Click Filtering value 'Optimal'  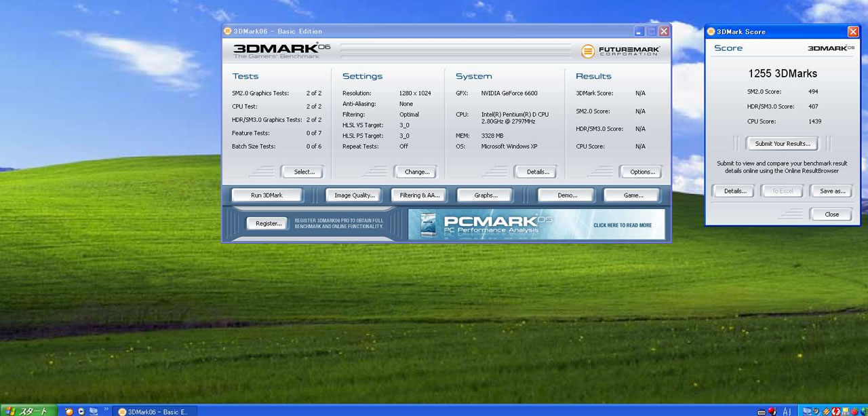point(410,115)
